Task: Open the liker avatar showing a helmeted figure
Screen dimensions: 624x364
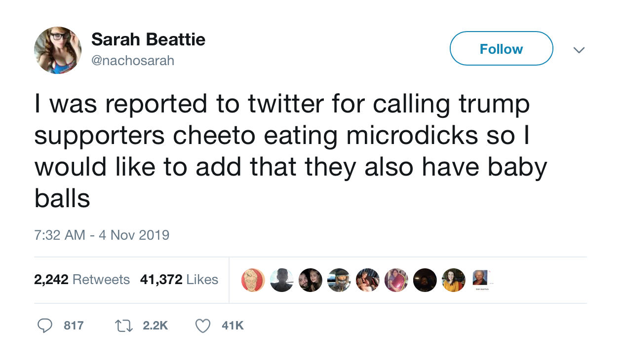Action: (x=339, y=280)
